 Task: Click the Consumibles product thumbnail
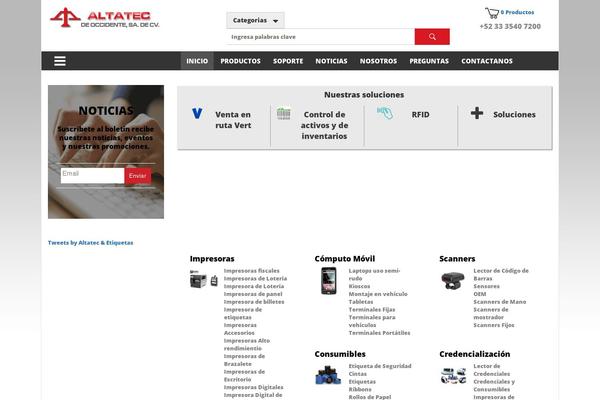328,375
